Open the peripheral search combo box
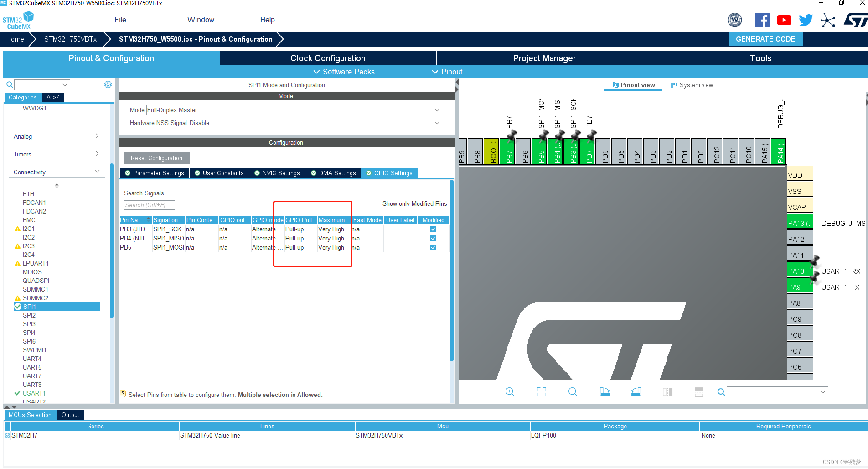 (42, 85)
